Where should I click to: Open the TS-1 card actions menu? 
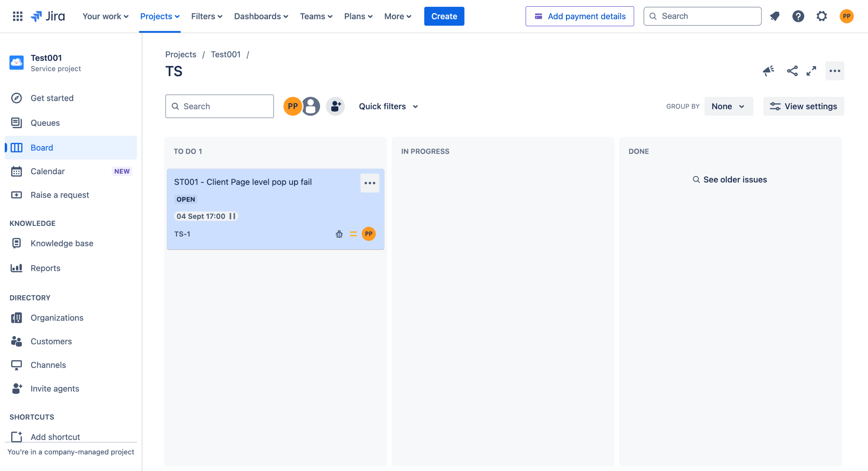(x=370, y=183)
